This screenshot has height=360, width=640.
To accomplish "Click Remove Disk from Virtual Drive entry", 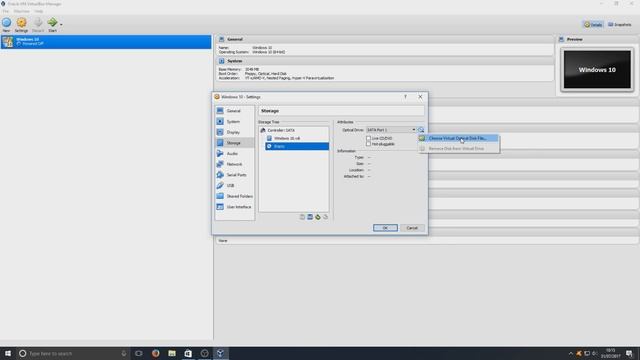I will point(458,149).
